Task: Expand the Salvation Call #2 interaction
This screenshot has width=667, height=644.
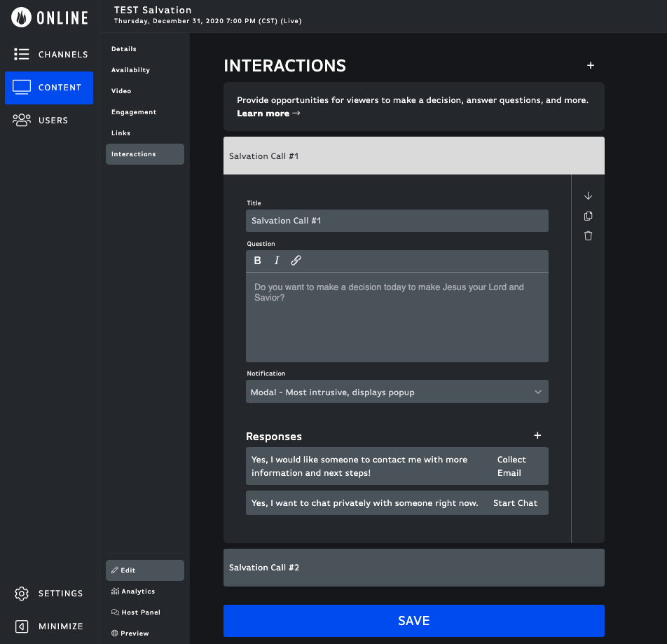Action: tap(414, 568)
